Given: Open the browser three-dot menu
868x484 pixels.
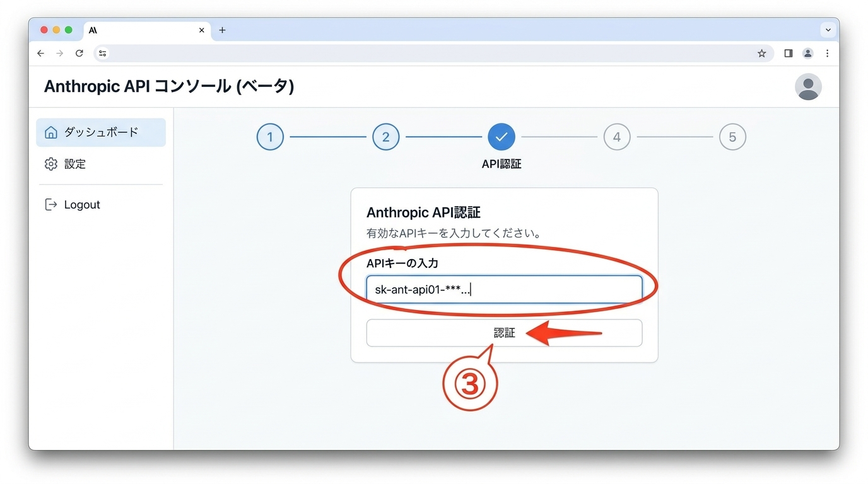Looking at the screenshot, I should click(828, 54).
